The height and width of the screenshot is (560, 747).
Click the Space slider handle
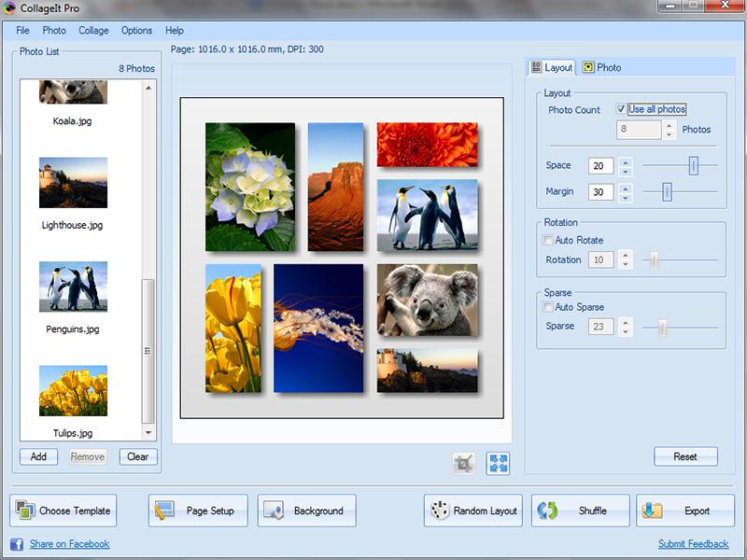(x=693, y=165)
